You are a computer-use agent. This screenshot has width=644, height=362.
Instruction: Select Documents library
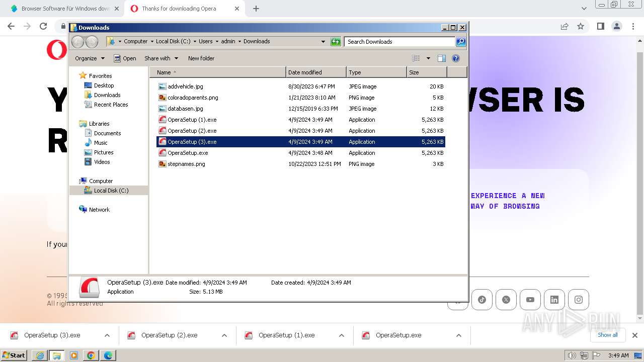[107, 133]
